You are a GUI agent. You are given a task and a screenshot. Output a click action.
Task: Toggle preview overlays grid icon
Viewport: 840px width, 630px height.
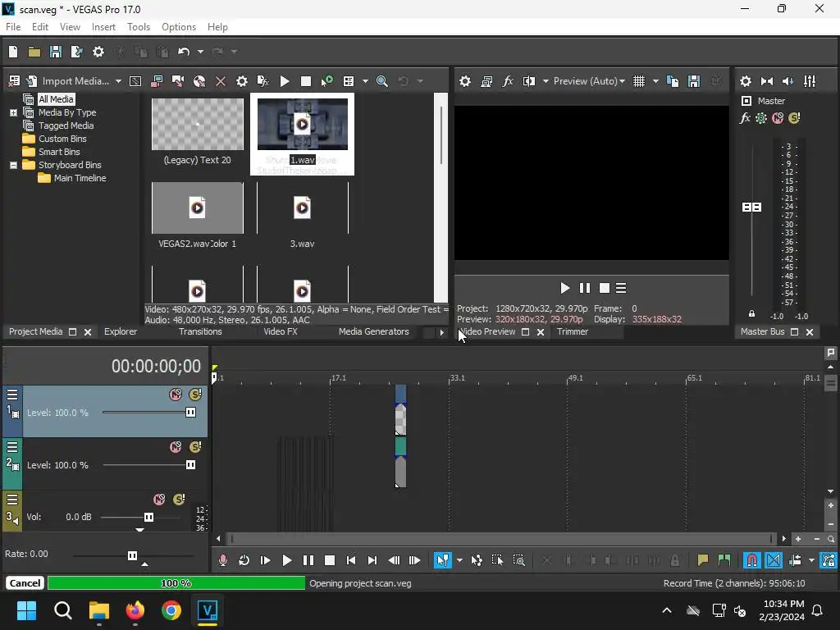(638, 81)
